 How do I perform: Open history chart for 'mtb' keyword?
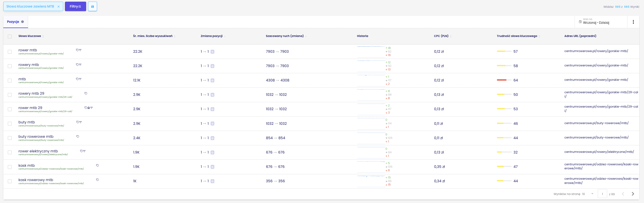[371, 80]
